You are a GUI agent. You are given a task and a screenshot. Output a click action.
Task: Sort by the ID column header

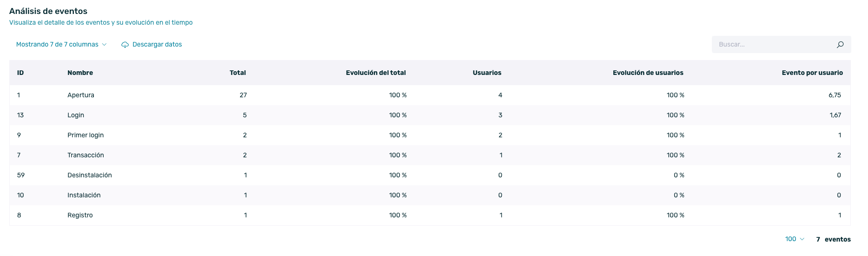[x=20, y=73]
